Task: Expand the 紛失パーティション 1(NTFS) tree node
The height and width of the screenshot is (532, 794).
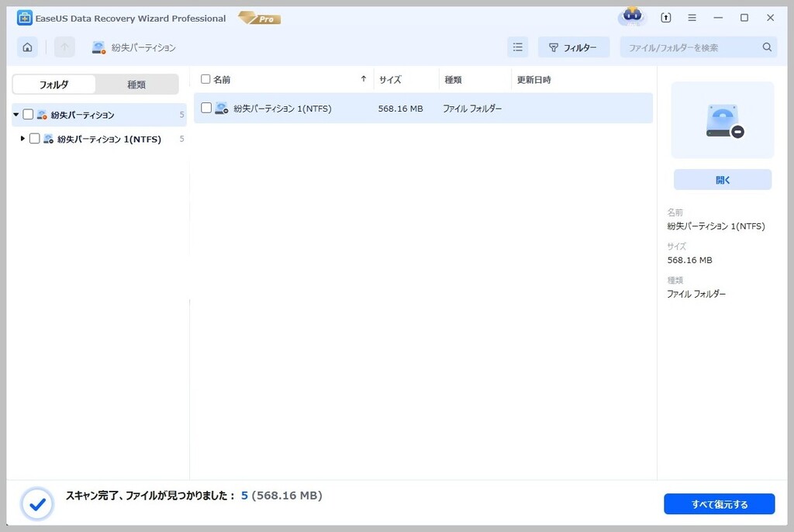Action: pyautogui.click(x=22, y=138)
